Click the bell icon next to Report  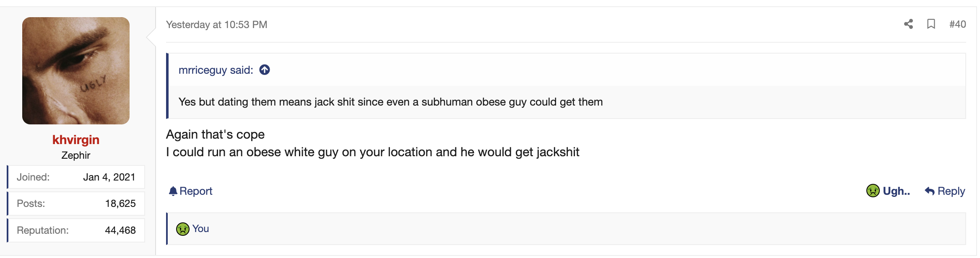click(x=173, y=191)
